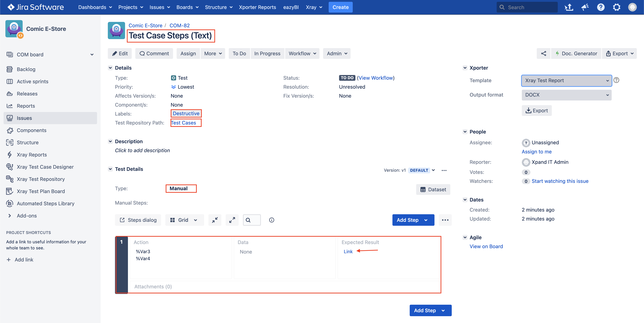The height and width of the screenshot is (323, 644).
Task: Open the feedback megaphone icon
Action: coord(585,7)
